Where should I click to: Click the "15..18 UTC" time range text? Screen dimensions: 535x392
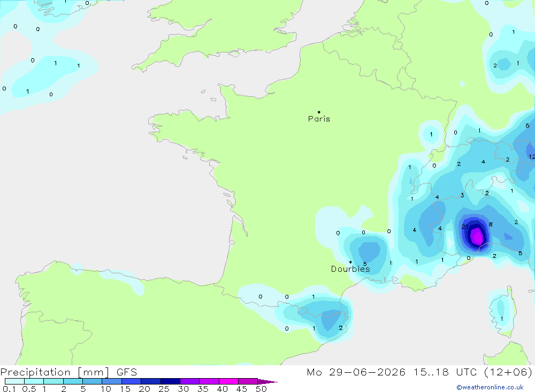click(445, 372)
